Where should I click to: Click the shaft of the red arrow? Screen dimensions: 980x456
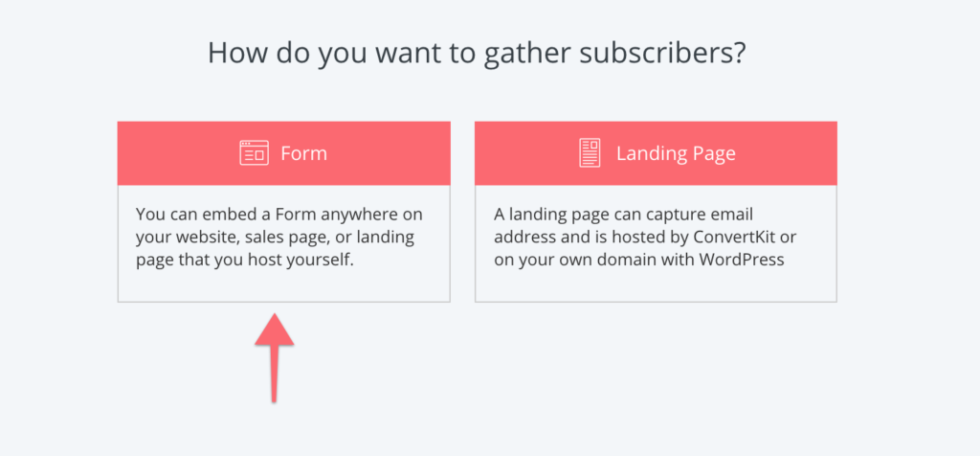tap(274, 374)
